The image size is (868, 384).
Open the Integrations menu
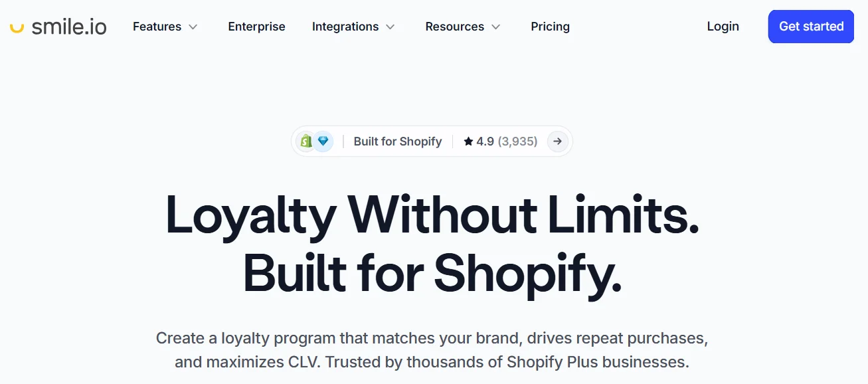tap(345, 27)
